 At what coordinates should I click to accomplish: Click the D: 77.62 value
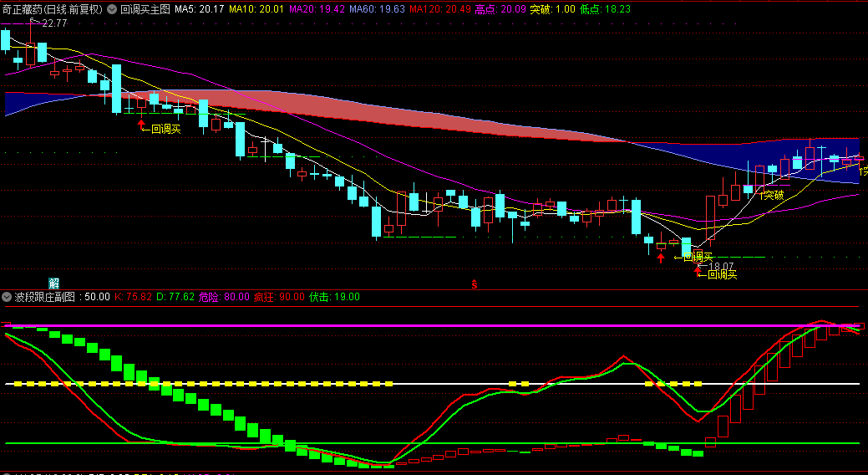[x=175, y=297]
